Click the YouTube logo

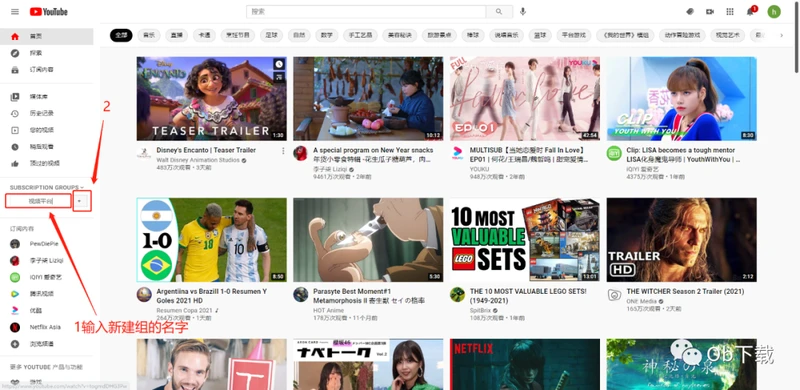click(x=48, y=12)
